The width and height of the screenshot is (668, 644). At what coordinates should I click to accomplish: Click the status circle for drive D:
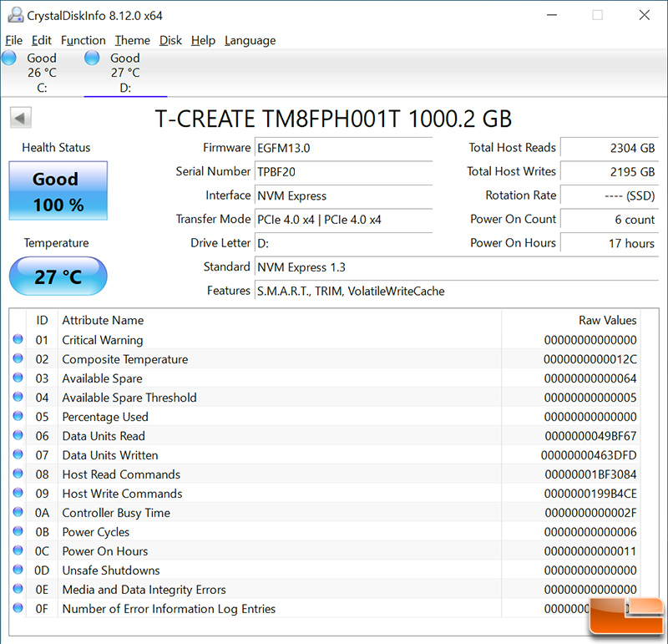(x=92, y=58)
